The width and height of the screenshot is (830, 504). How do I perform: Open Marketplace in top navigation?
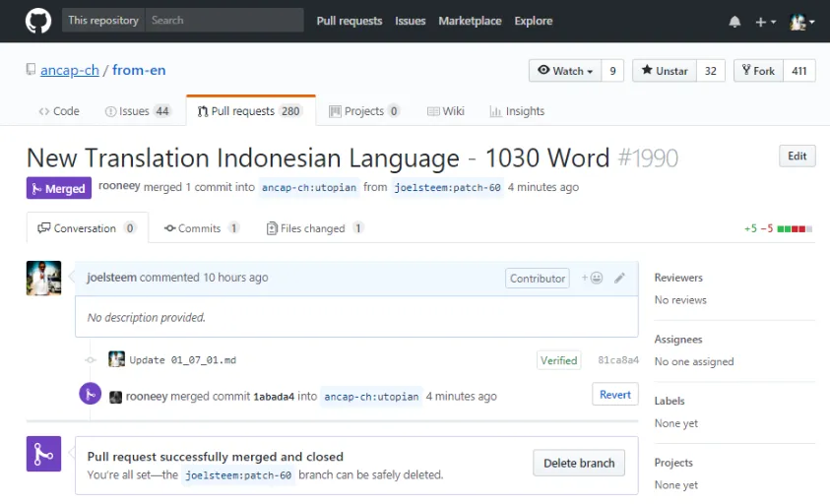point(470,21)
